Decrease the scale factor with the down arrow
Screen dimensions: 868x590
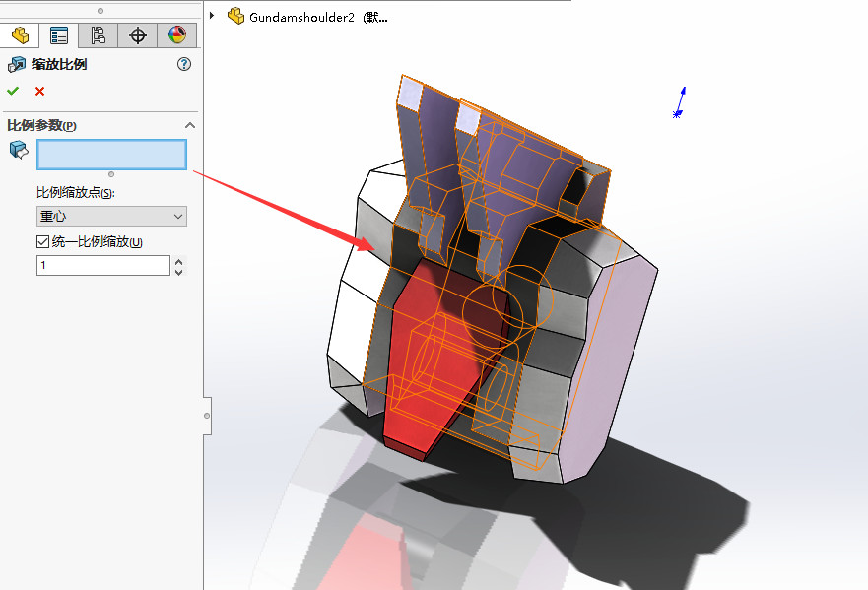[178, 271]
